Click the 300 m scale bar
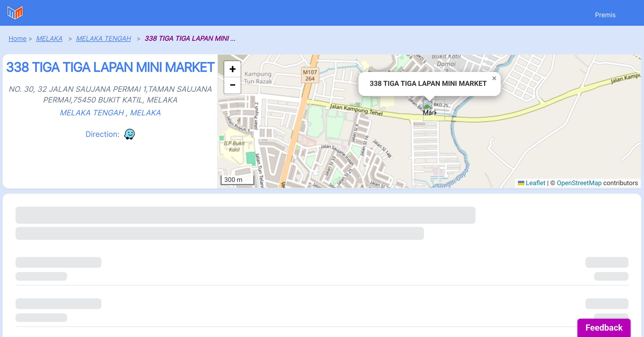This screenshot has height=337, width=644. pyautogui.click(x=237, y=180)
